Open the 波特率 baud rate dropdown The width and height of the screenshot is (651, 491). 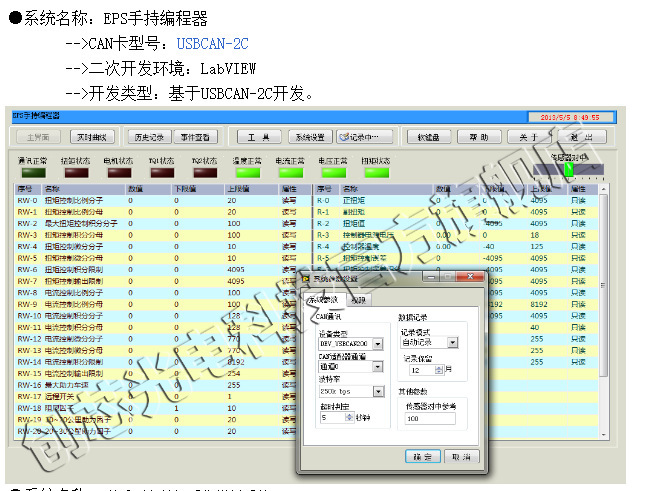click(378, 391)
